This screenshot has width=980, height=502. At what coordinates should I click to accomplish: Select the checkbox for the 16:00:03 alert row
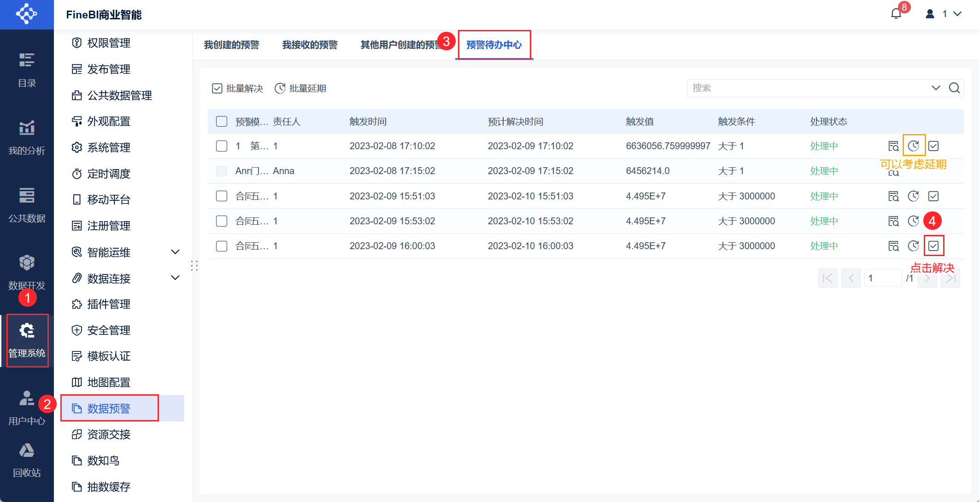point(222,246)
